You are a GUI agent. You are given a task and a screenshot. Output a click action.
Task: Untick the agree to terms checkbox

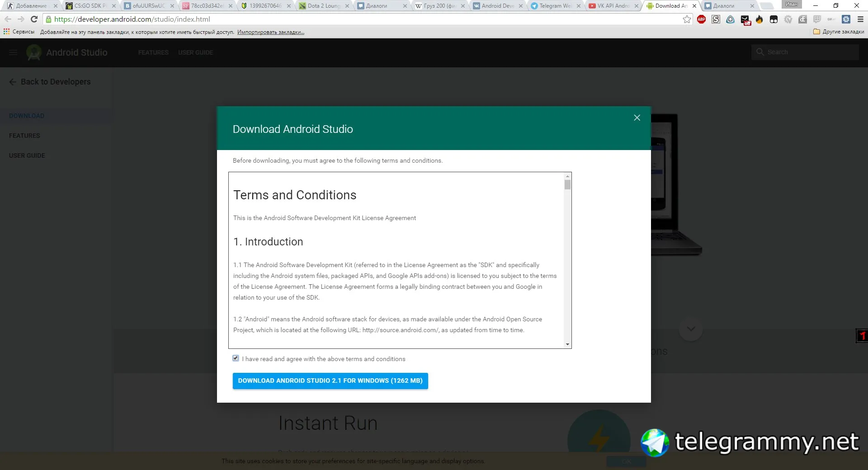[236, 358]
